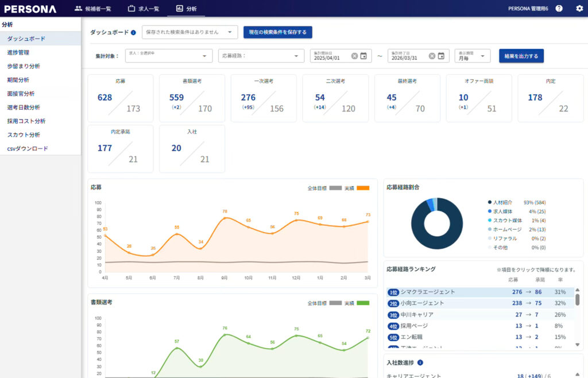The width and height of the screenshot is (588, 378).
Task: Click the 5位 rank badge
Action: click(x=393, y=338)
